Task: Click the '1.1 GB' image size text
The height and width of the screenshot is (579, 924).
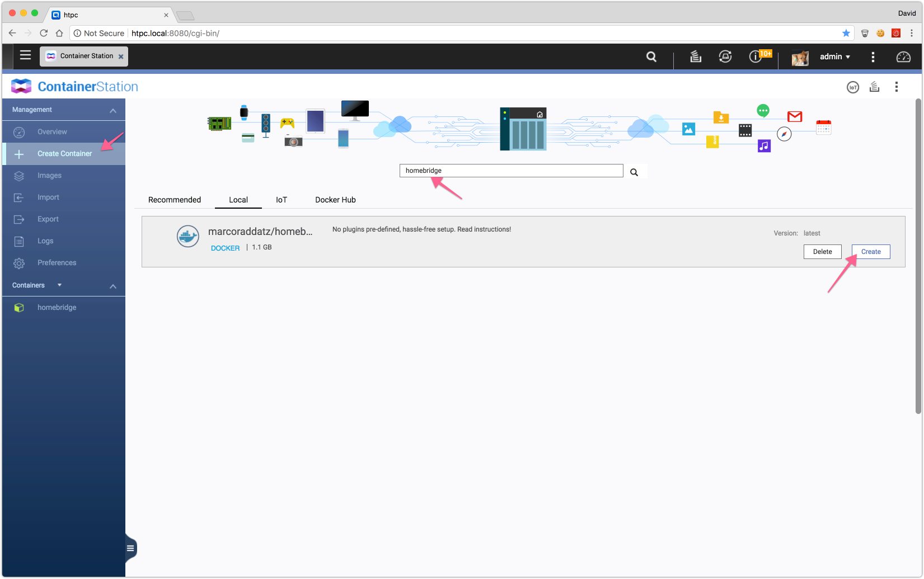Action: tap(262, 247)
